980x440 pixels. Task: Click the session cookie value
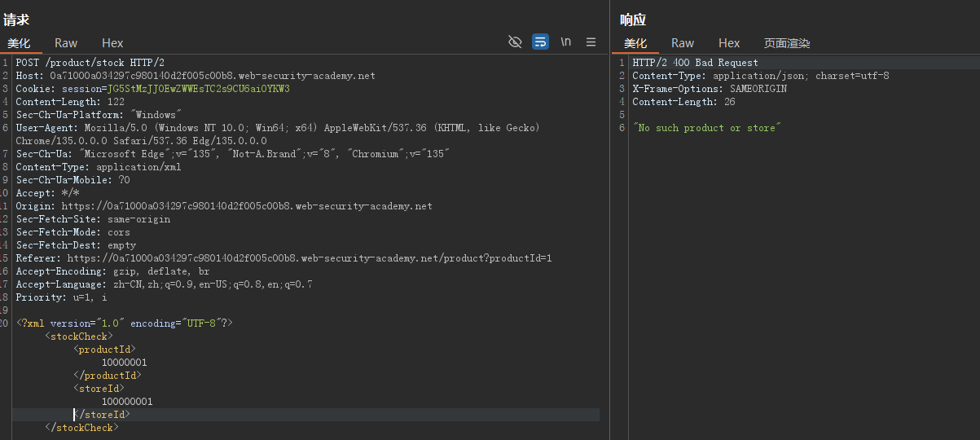199,89
